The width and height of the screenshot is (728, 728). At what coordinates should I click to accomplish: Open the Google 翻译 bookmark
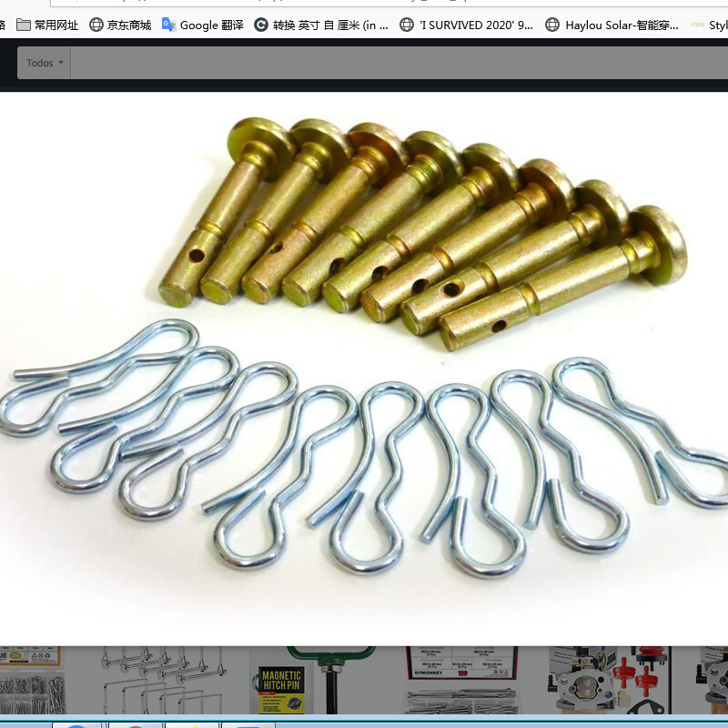point(202,25)
